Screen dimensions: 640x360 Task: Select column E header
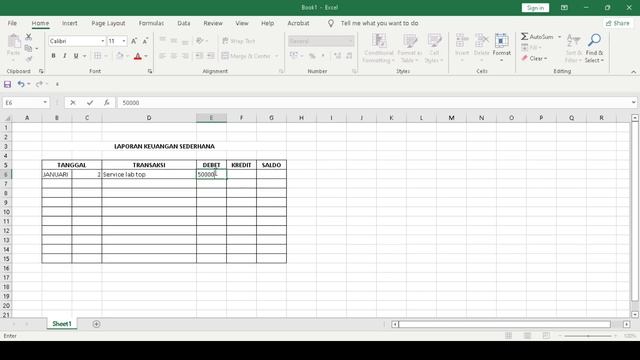211,118
